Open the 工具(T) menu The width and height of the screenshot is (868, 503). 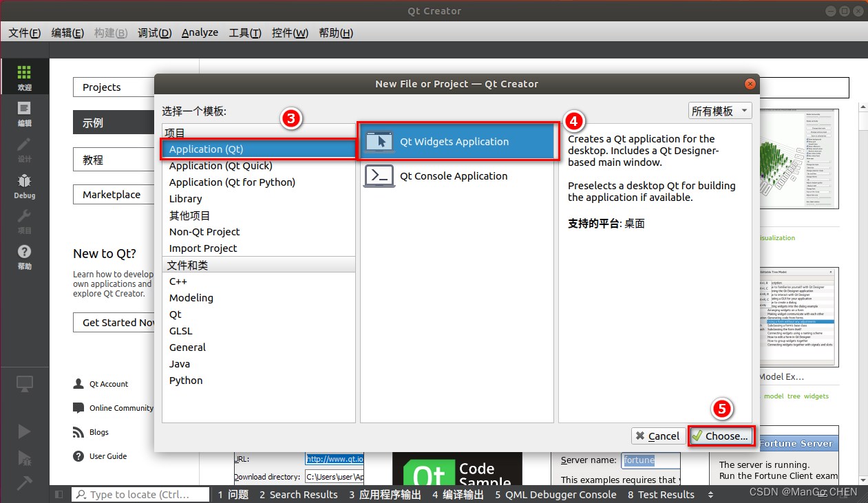[x=245, y=32]
